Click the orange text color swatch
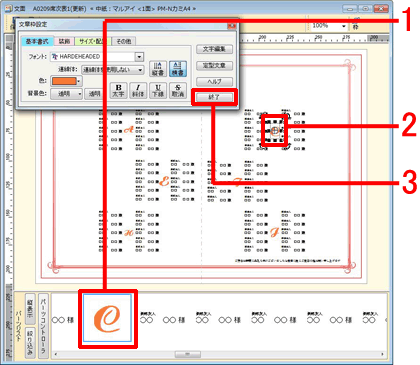Image resolution: width=420 pixels, height=365 pixels. (66, 81)
